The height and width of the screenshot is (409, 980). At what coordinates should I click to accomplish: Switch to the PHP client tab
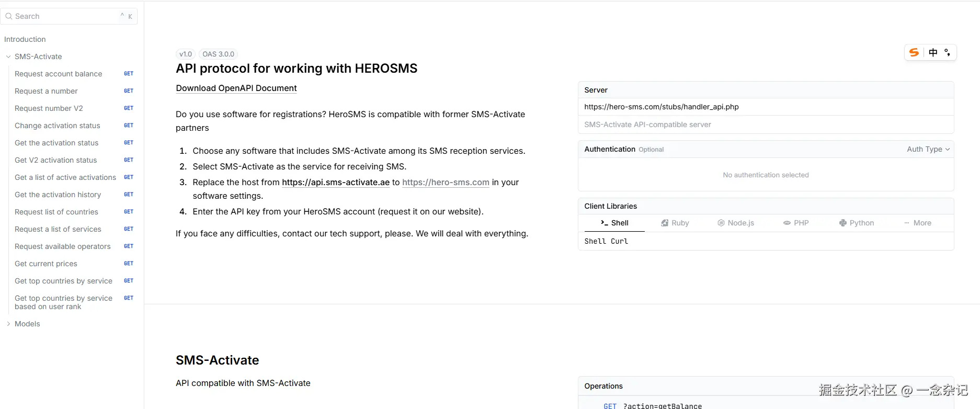click(x=796, y=223)
